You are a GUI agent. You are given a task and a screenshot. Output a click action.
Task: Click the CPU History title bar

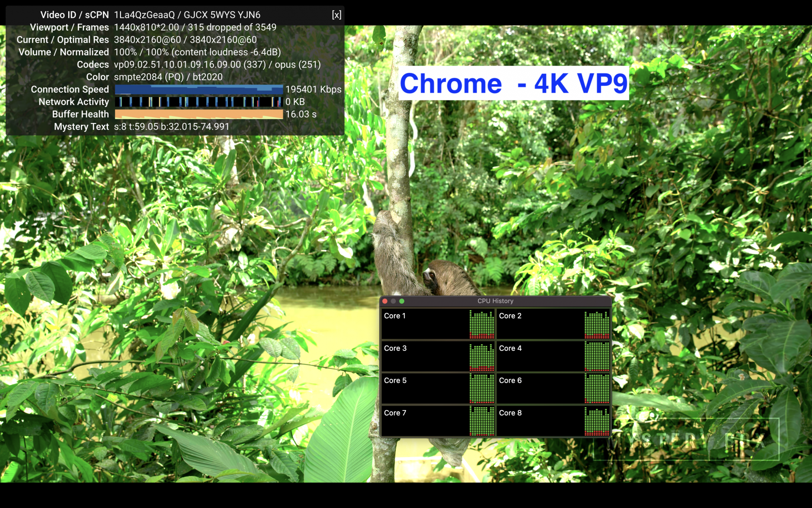tap(495, 301)
